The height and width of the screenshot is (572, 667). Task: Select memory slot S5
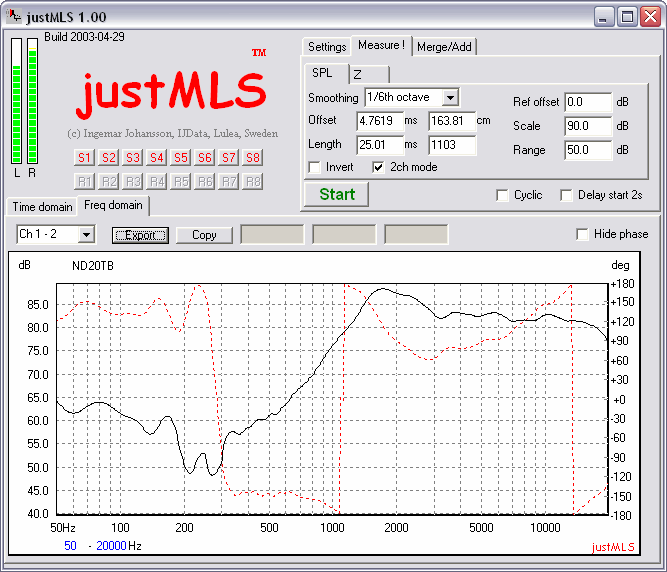[181, 158]
